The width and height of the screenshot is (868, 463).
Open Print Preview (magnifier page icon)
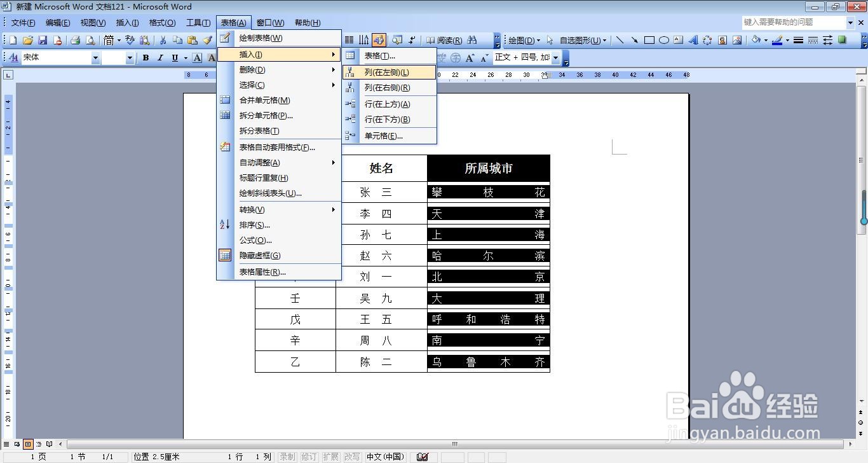(90, 40)
